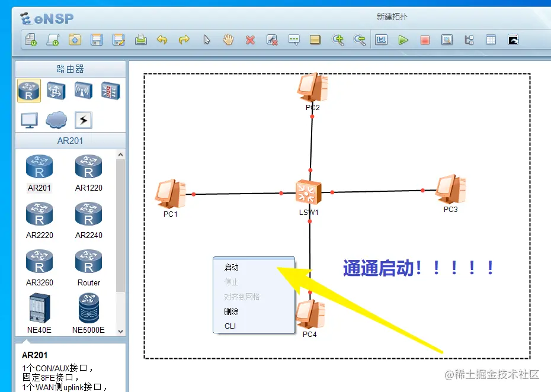Viewport: 551px width, 392px height.
Task: Click the Save As toolbar icon
Action: point(118,40)
